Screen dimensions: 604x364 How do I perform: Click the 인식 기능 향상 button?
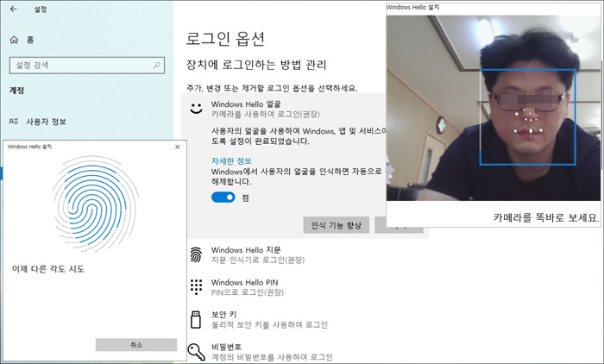point(337,225)
